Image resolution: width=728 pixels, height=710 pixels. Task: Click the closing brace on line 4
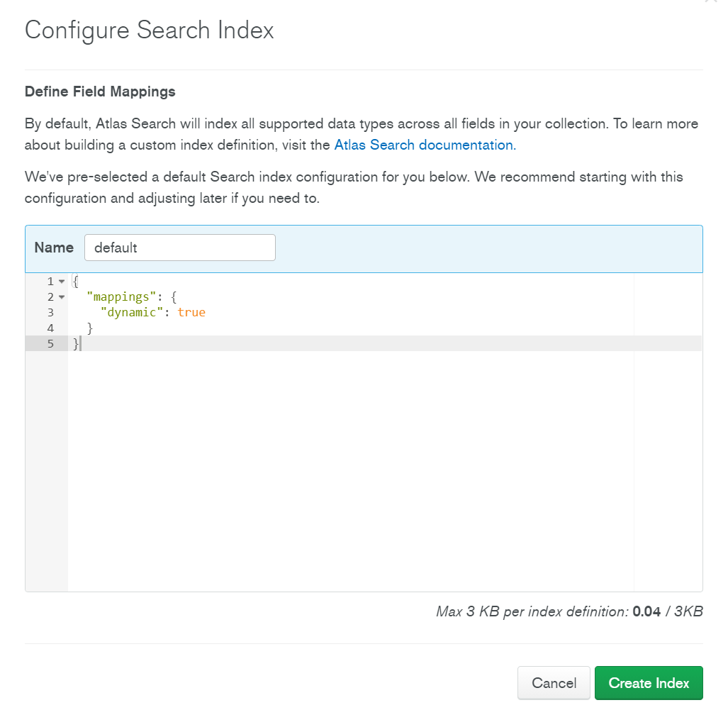[90, 328]
